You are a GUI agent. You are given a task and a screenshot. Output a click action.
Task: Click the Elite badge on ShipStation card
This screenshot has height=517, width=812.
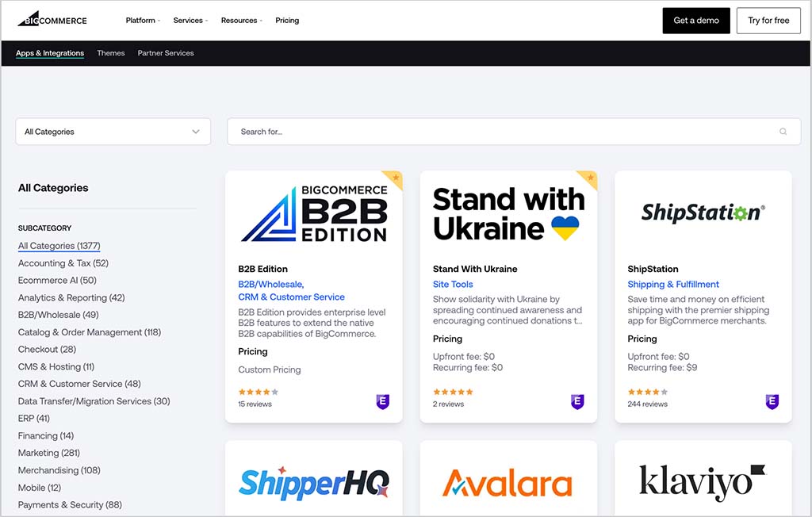click(772, 401)
